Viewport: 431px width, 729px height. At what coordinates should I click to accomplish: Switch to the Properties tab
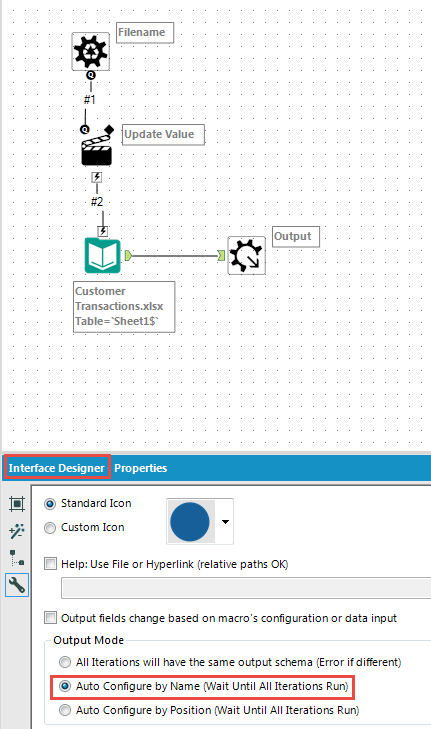coord(140,468)
